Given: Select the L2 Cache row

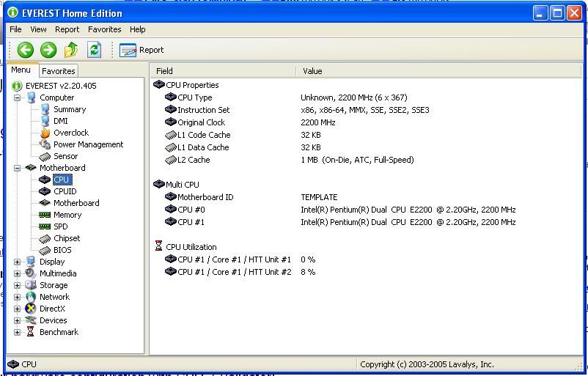Looking at the screenshot, I should 289,160.
